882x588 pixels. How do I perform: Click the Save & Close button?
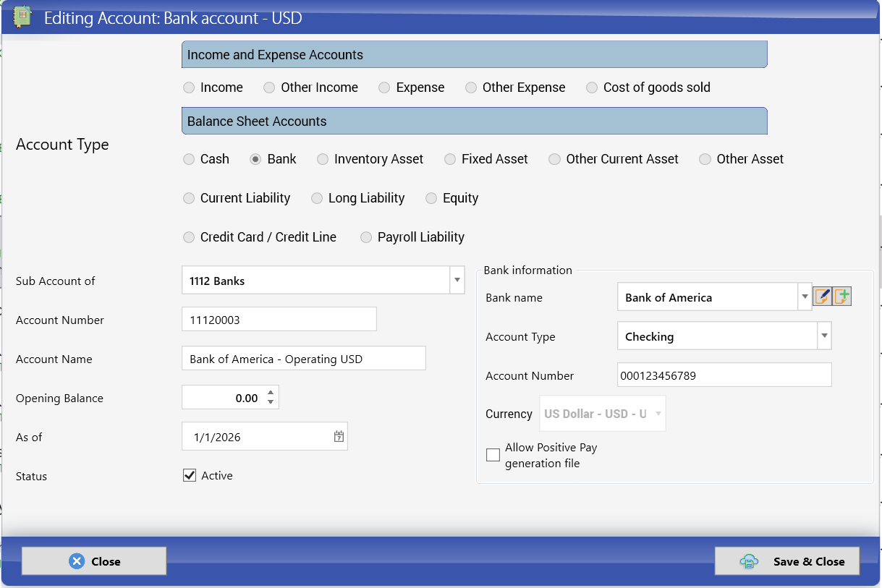coord(787,561)
